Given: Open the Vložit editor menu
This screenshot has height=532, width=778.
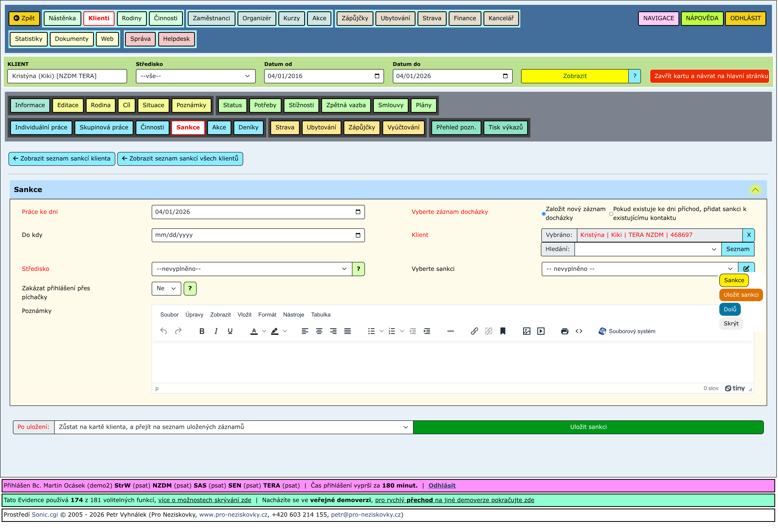Looking at the screenshot, I should point(244,315).
